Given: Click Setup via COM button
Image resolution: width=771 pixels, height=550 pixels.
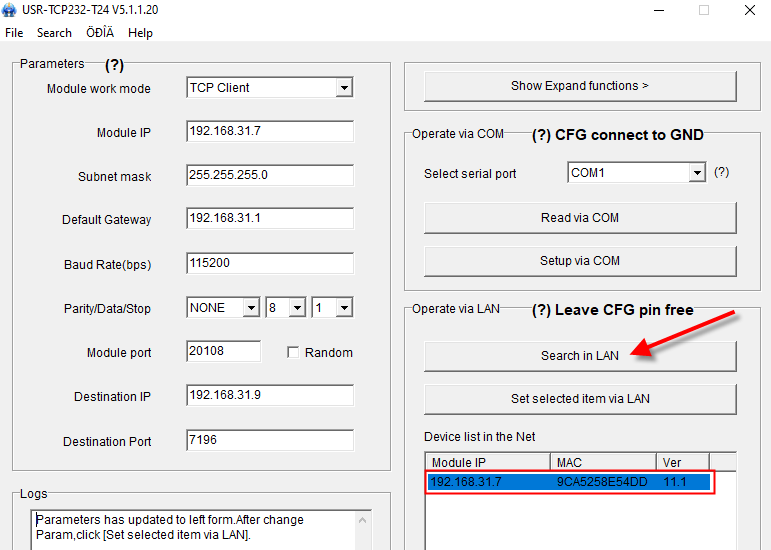Looking at the screenshot, I should pyautogui.click(x=580, y=261).
